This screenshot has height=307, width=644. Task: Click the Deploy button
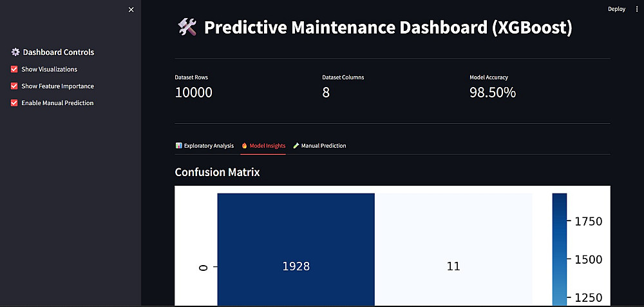coord(616,9)
